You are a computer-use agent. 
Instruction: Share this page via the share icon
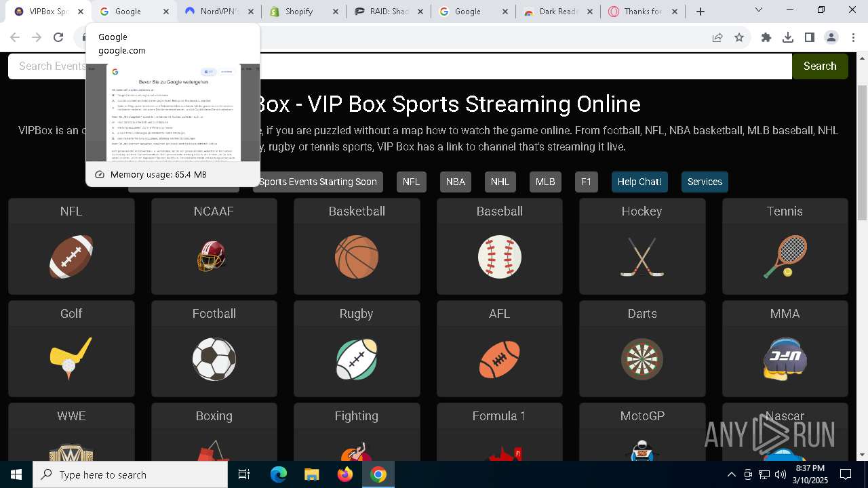point(717,37)
